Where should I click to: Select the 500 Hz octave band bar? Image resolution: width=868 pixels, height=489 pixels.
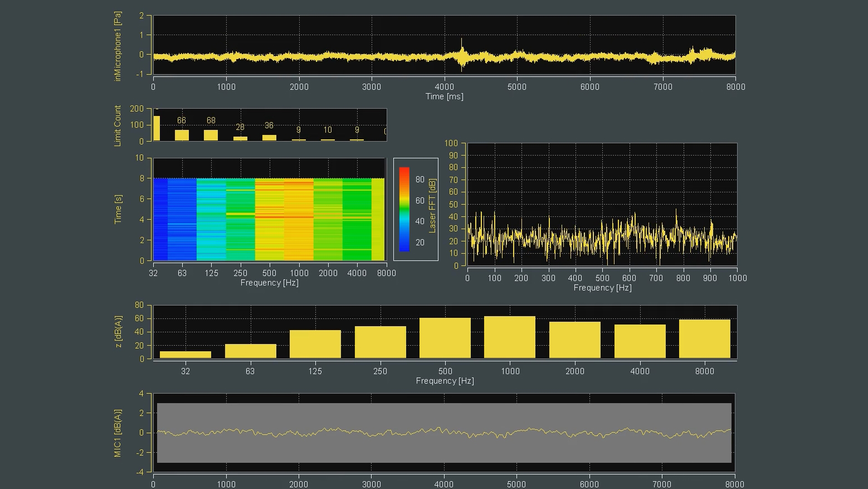(x=445, y=338)
